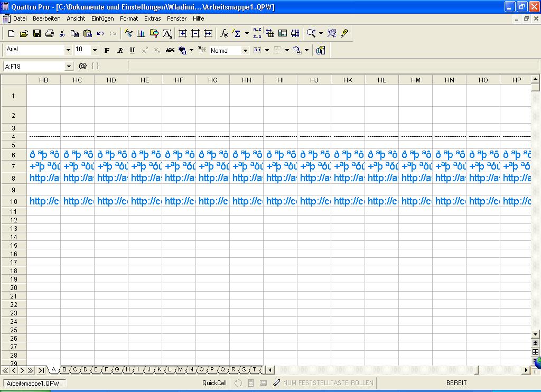Click the http link in cell HF10

179,201
